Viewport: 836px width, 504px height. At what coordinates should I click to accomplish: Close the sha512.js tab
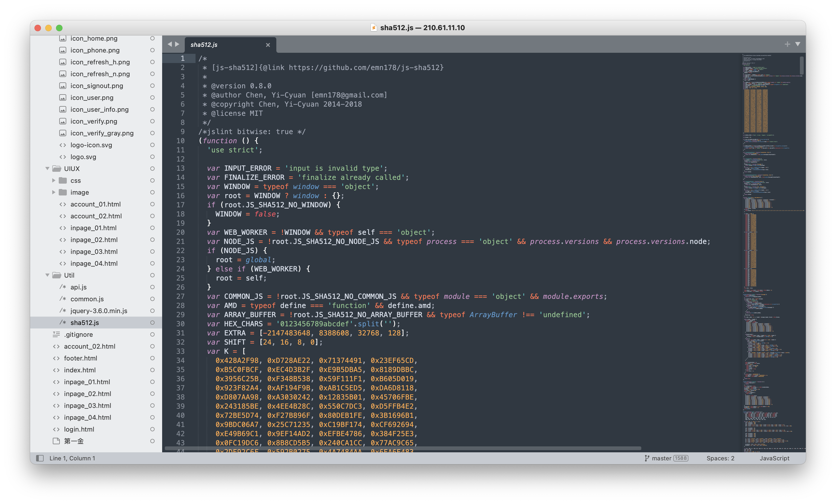tap(268, 45)
